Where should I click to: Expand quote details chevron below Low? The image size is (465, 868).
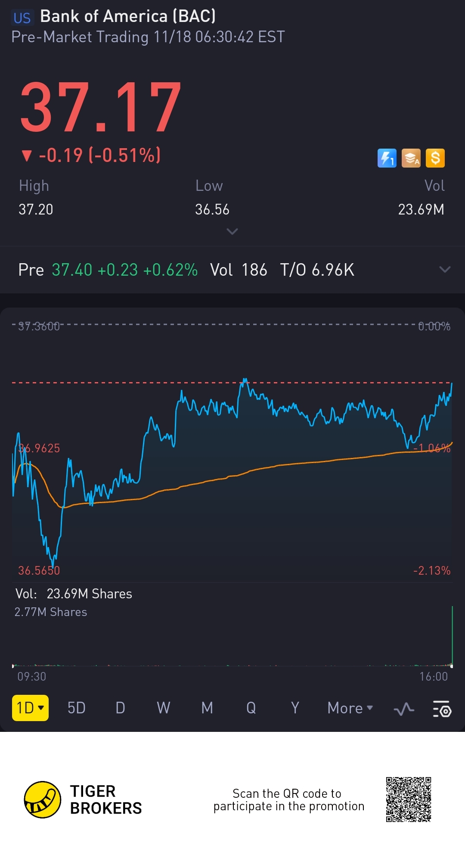(x=232, y=232)
